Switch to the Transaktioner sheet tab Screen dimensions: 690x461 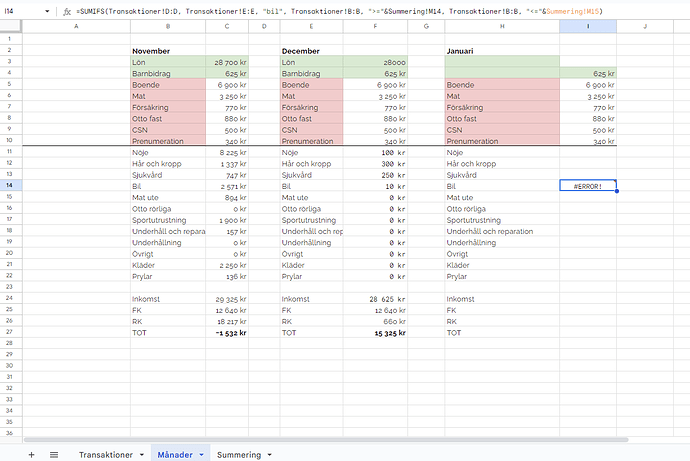105,454
